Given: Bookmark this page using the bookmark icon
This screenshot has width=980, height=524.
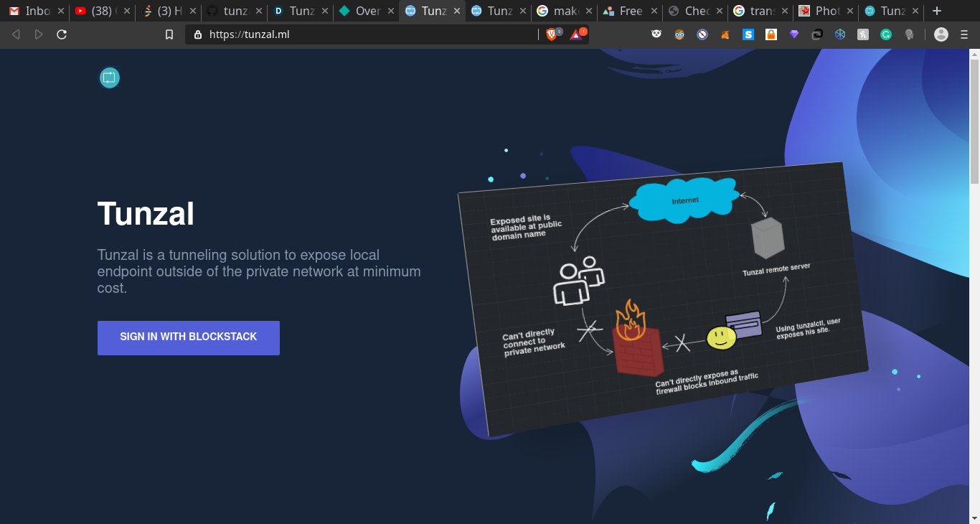Looking at the screenshot, I should pos(169,34).
